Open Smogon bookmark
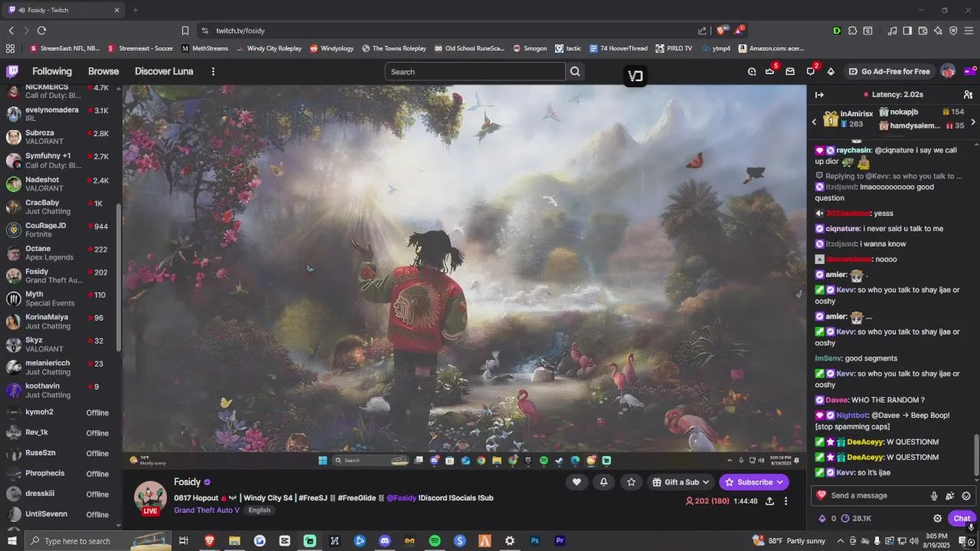This screenshot has width=980, height=551. coord(529,48)
